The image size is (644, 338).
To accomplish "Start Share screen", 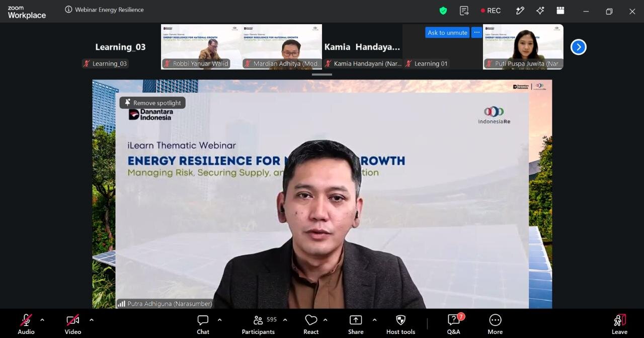I will [356, 324].
